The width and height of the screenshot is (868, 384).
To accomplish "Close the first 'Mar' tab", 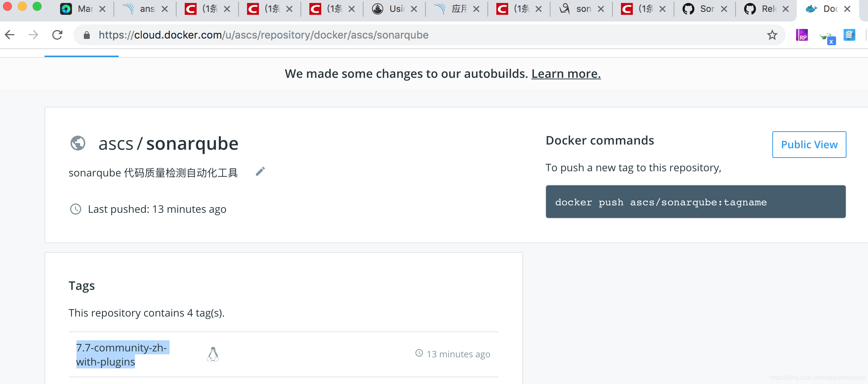I will [x=102, y=9].
